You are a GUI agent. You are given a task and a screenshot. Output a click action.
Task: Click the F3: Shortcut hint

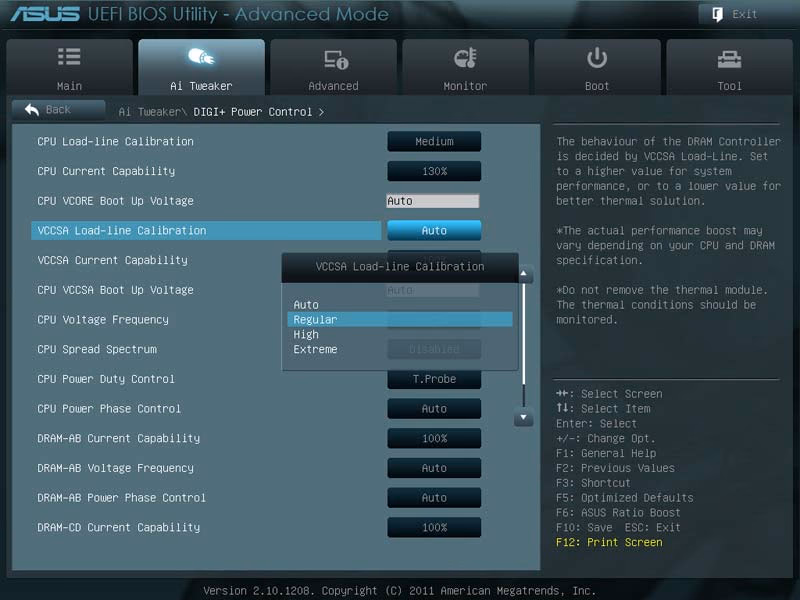(x=593, y=483)
